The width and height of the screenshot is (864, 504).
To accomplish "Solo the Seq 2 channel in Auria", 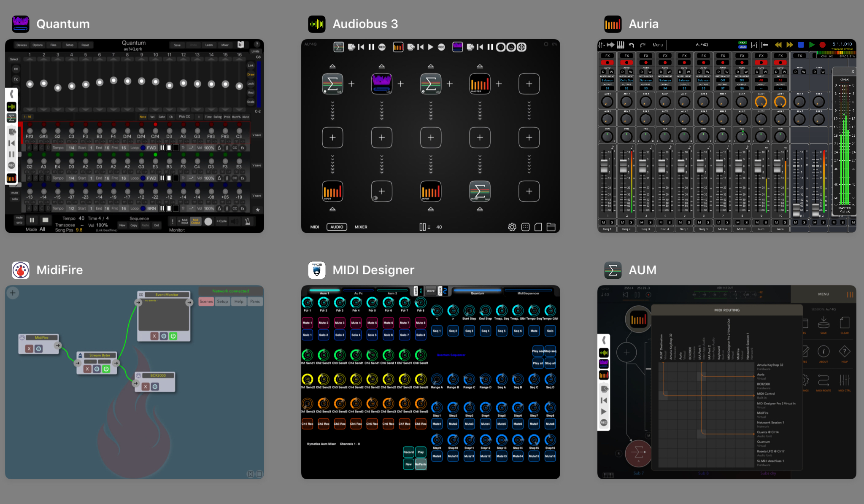I will point(631,222).
